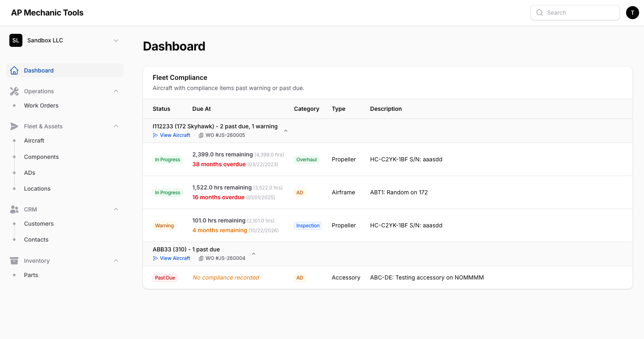Click the Accessory type cell
The image size is (644, 339).
tap(346, 277)
